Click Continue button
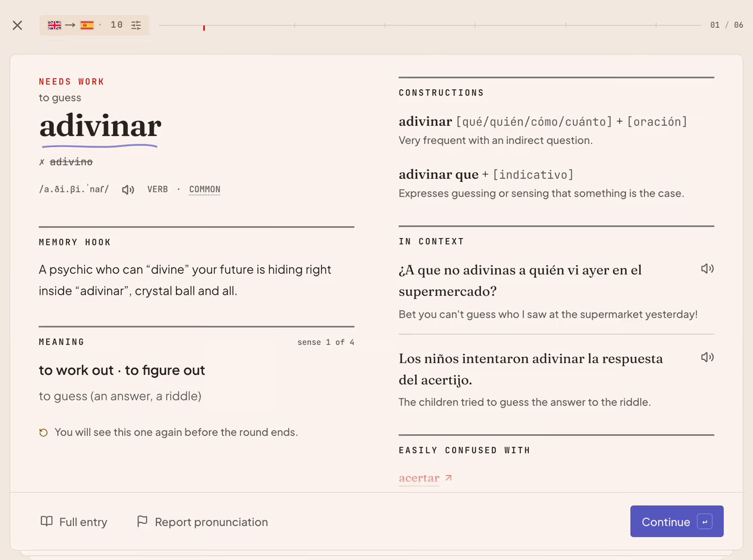Screen dimensions: 753x560 677,521
